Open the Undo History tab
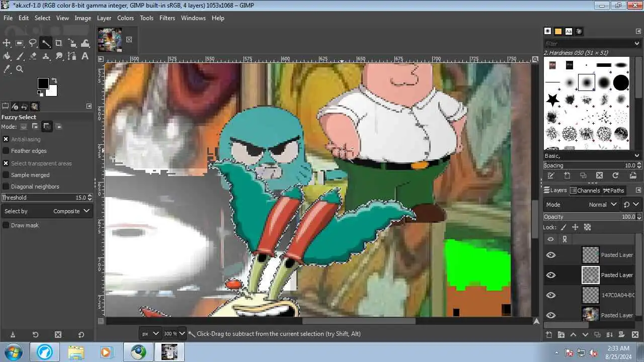The image size is (644, 362). click(25, 106)
